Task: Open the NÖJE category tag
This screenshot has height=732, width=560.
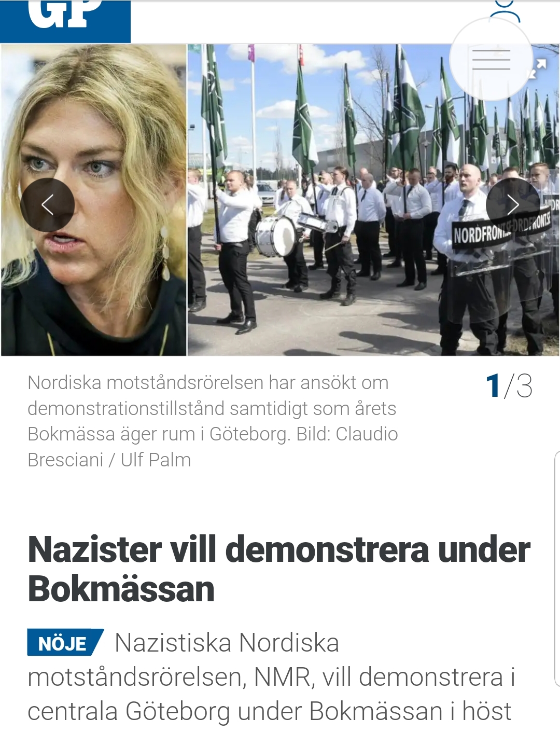Action: (x=65, y=643)
